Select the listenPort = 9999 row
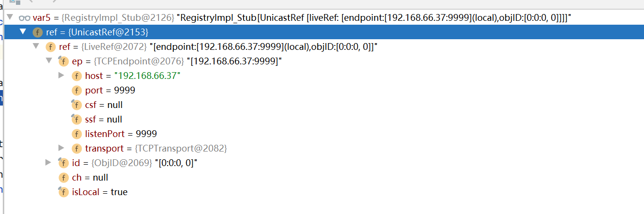Screen dimensions: 644x214 [121, 134]
